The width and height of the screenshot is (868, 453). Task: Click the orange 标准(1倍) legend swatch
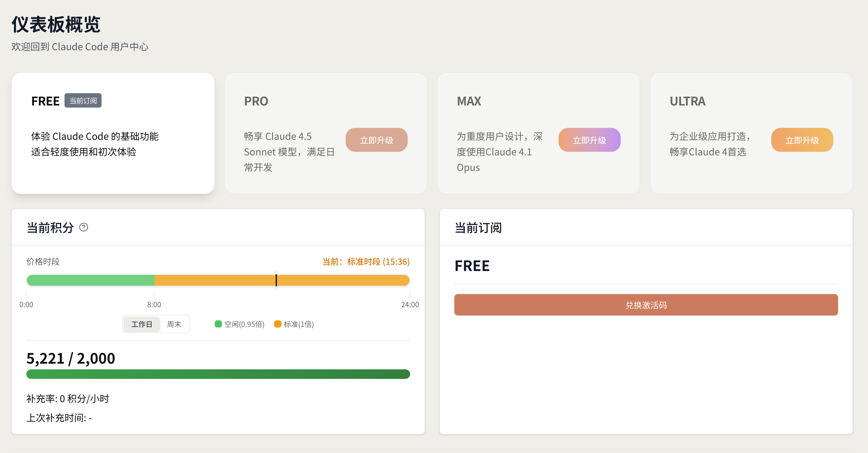click(x=278, y=324)
